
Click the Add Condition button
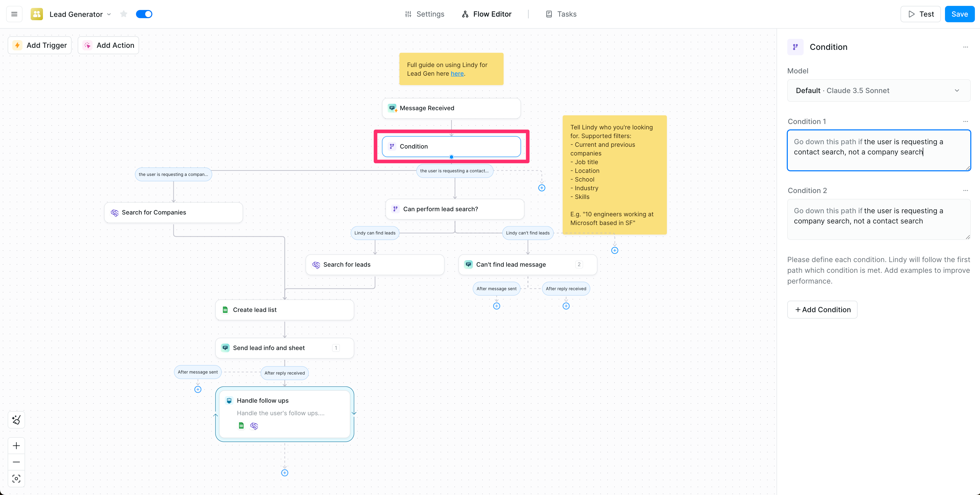[822, 310]
